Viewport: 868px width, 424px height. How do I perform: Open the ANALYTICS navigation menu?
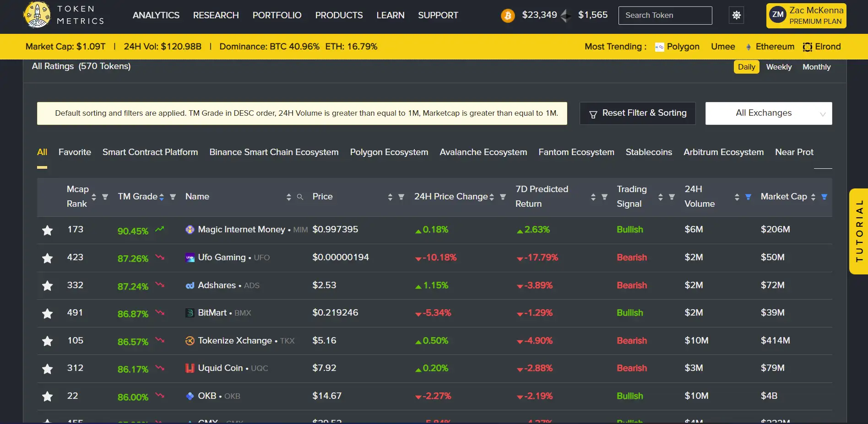[x=156, y=15]
